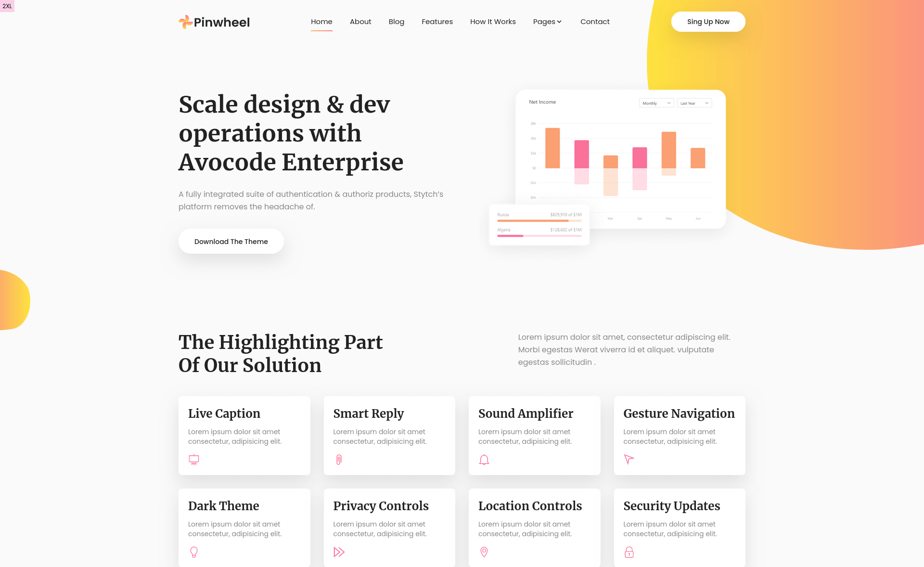Image resolution: width=924 pixels, height=567 pixels.
Task: Click the About menu item
Action: 361,22
